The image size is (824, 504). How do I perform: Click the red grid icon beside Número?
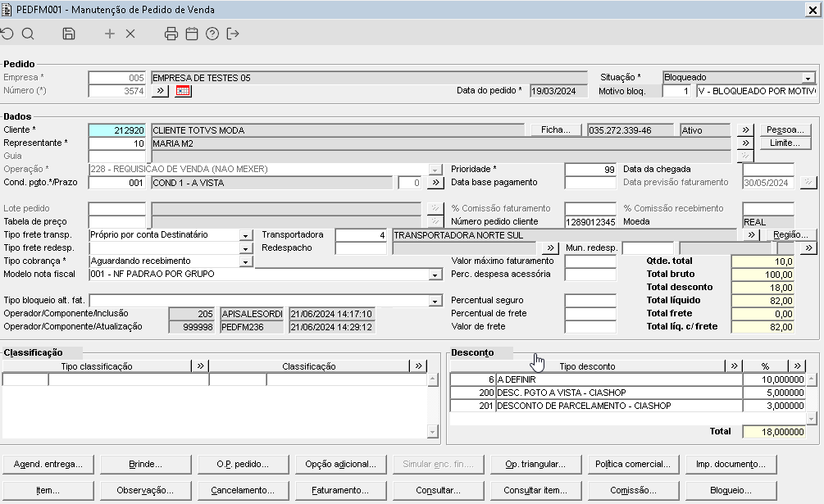(x=183, y=91)
